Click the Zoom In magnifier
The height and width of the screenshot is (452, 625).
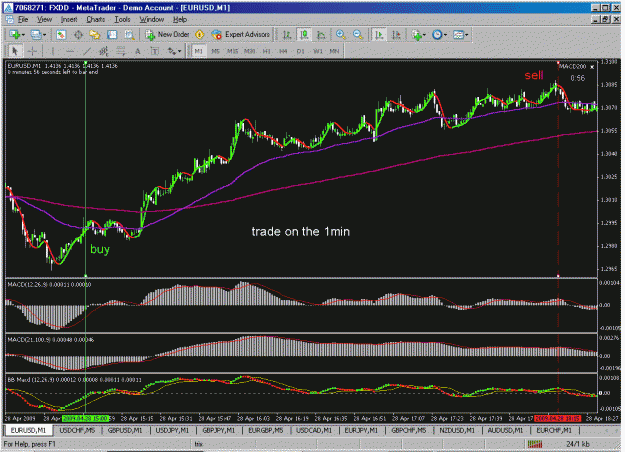(341, 35)
